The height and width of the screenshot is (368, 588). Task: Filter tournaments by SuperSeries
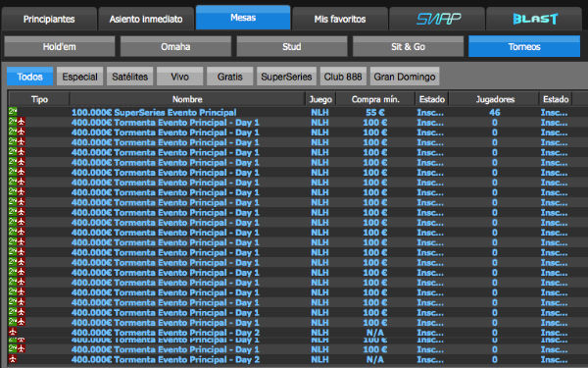(286, 77)
